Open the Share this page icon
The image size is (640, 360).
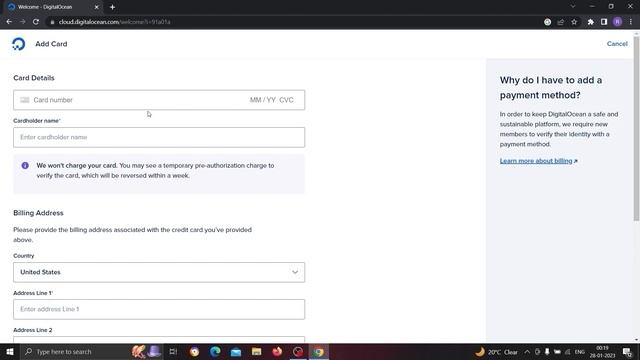[561, 22]
